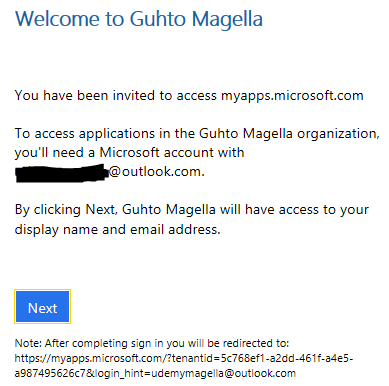Open the https://myapps.microsoft.com redirect URL

(x=184, y=366)
